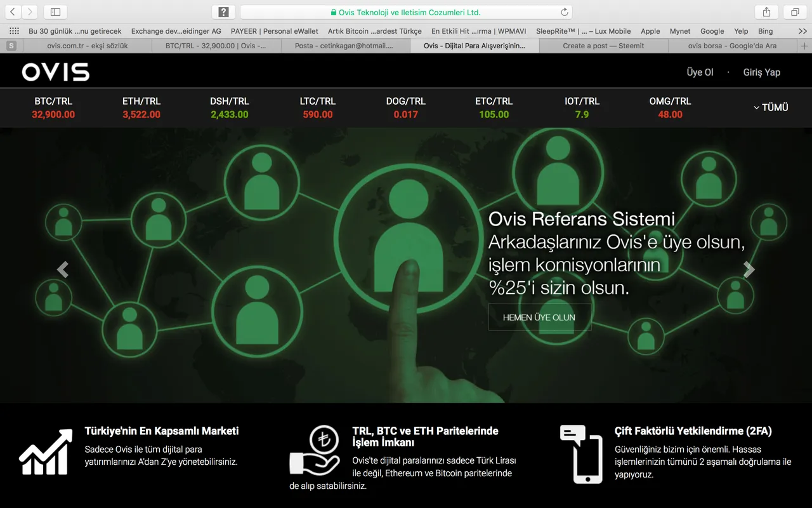Screen dimensions: 812x508
Task: Open the Exchange dev...eidinger AG bookmark
Action: click(176, 30)
